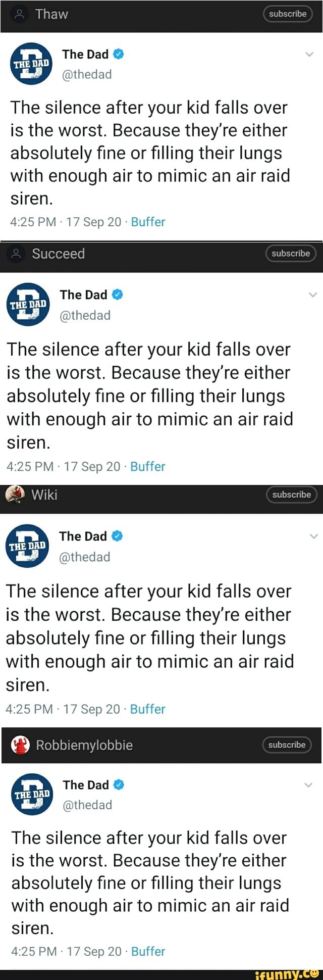Subscribe to the user Succeed
Viewport: 323px width, 980px height.
pyautogui.click(x=291, y=254)
